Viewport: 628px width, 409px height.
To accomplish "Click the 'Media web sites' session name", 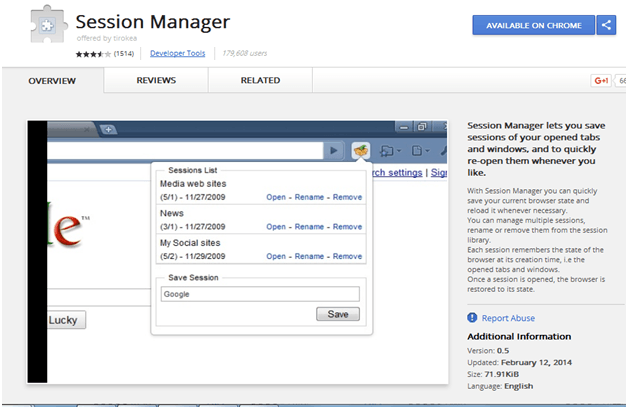I will 193,184.
